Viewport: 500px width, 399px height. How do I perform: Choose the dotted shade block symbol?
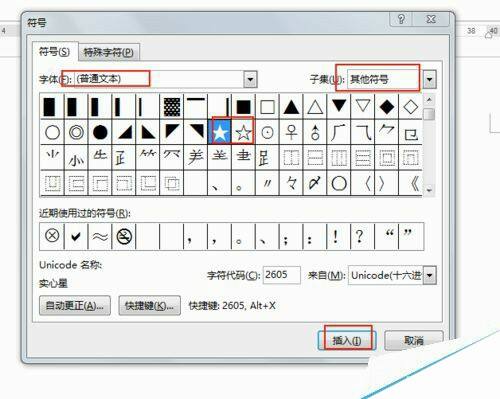click(172, 107)
